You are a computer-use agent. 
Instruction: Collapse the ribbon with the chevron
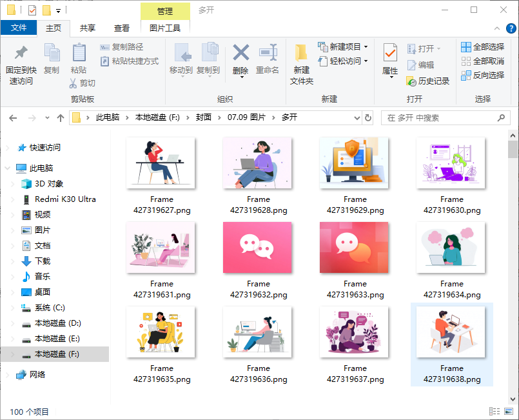[497, 28]
